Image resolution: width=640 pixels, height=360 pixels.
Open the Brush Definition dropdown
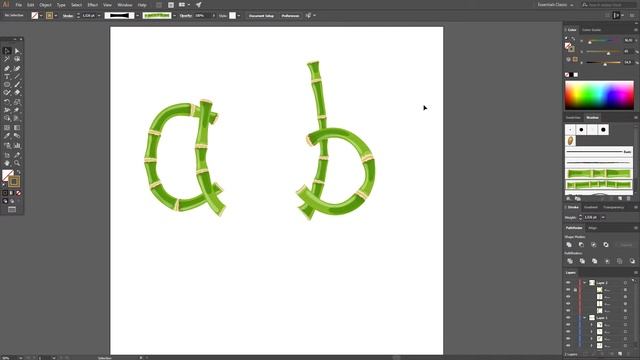[x=174, y=16]
